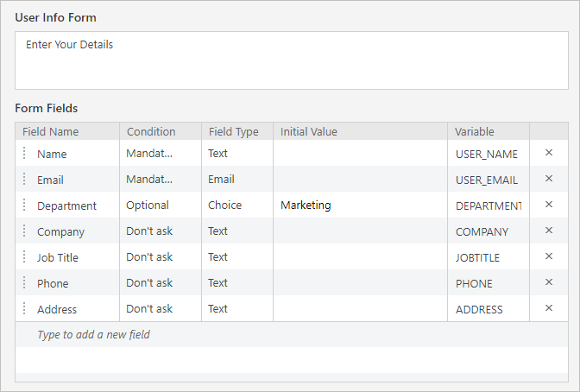Remove the Department field using X
This screenshot has height=392, width=580.
click(x=549, y=205)
